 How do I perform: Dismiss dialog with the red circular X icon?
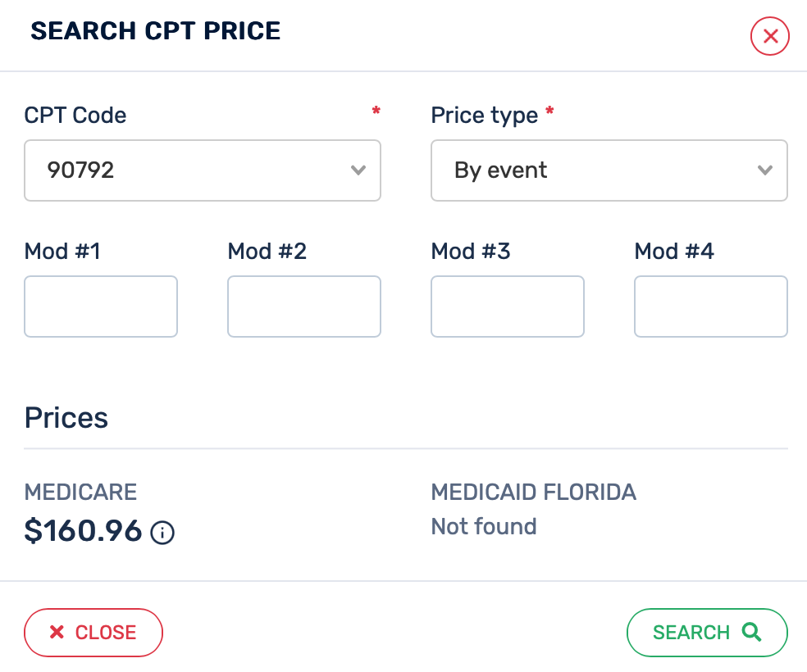[770, 36]
